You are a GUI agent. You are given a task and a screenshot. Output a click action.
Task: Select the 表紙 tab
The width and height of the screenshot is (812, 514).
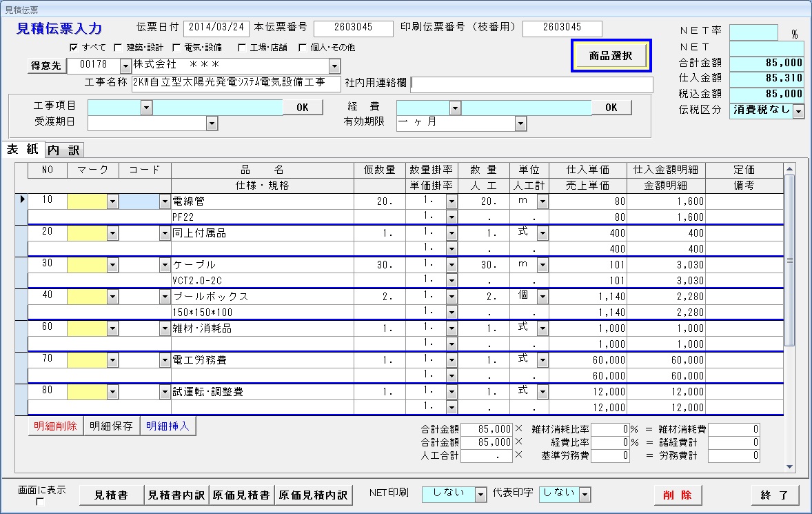(x=22, y=150)
